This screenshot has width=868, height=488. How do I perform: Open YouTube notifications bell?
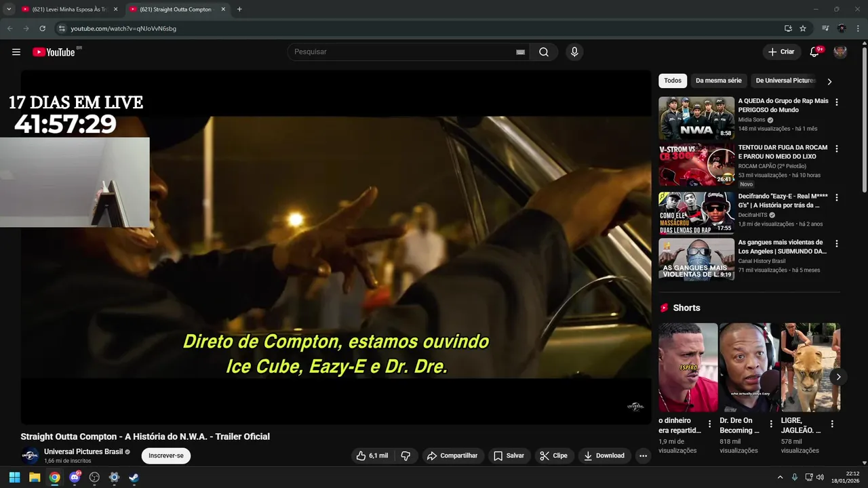coord(815,52)
